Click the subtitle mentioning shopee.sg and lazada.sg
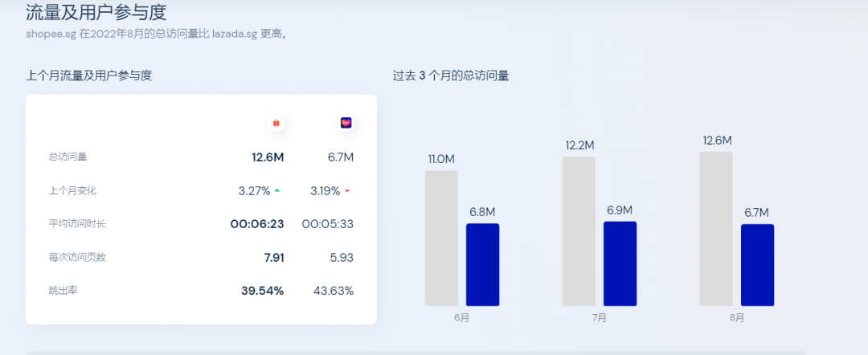This screenshot has height=355, width=868. point(156,34)
